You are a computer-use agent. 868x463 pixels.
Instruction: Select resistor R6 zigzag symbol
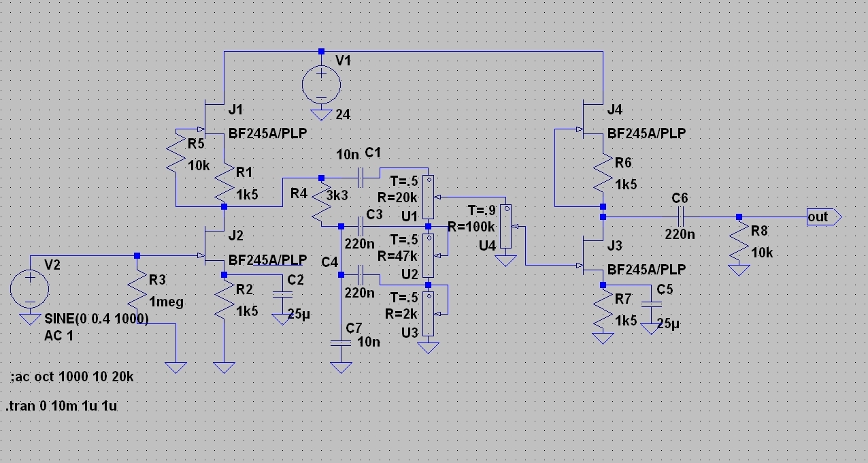point(602,173)
